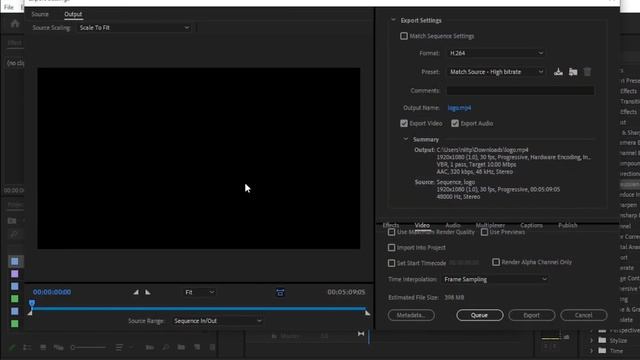Uncheck the Export Audio checkbox

coord(455,123)
